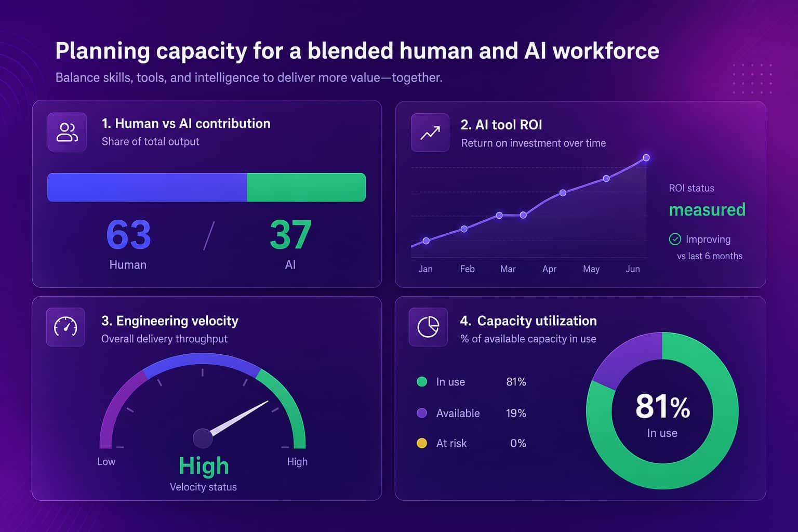The image size is (798, 532).
Task: Click the 'Mar' axis label on the ROI chart
Action: click(x=508, y=269)
